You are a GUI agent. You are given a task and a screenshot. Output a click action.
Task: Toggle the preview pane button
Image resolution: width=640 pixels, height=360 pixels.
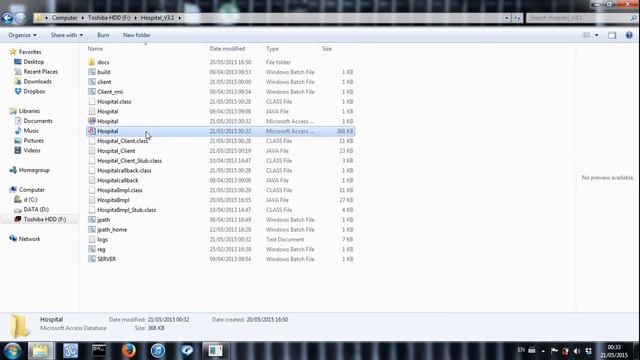tap(612, 35)
